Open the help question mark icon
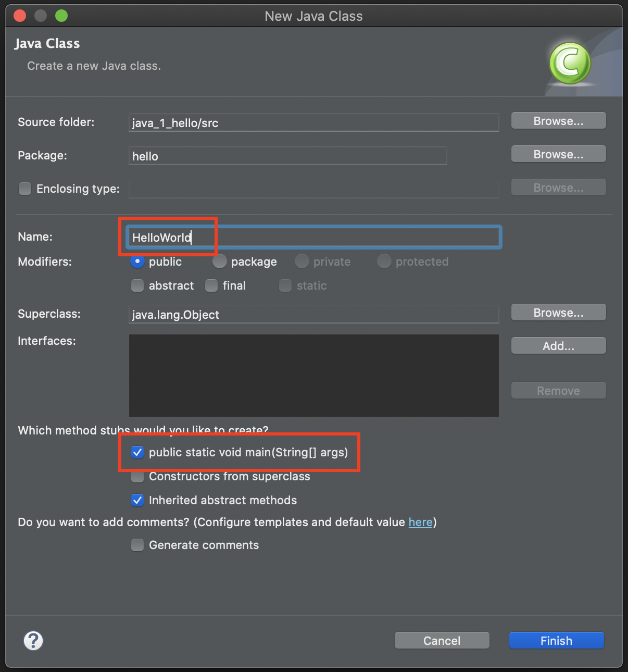The image size is (628, 672). point(33,641)
